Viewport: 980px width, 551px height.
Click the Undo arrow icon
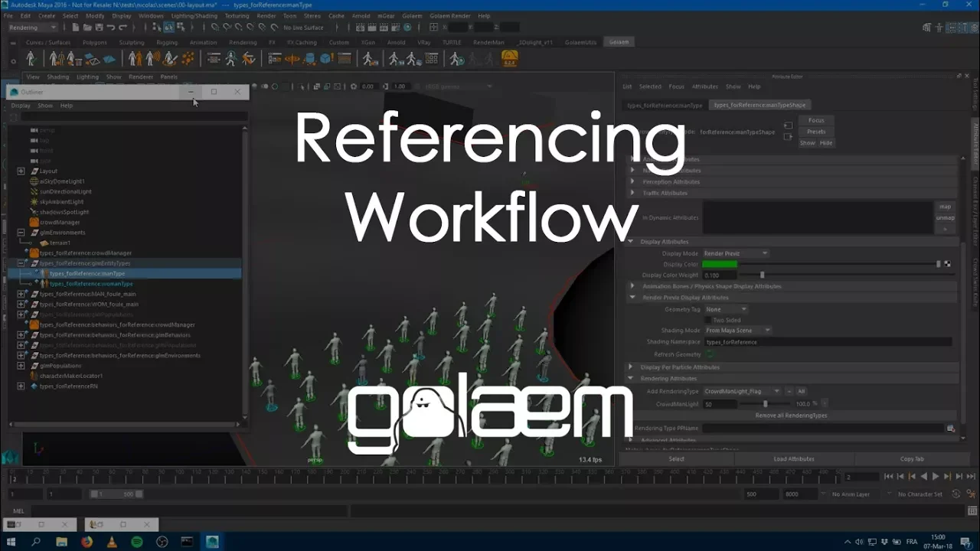pos(111,28)
